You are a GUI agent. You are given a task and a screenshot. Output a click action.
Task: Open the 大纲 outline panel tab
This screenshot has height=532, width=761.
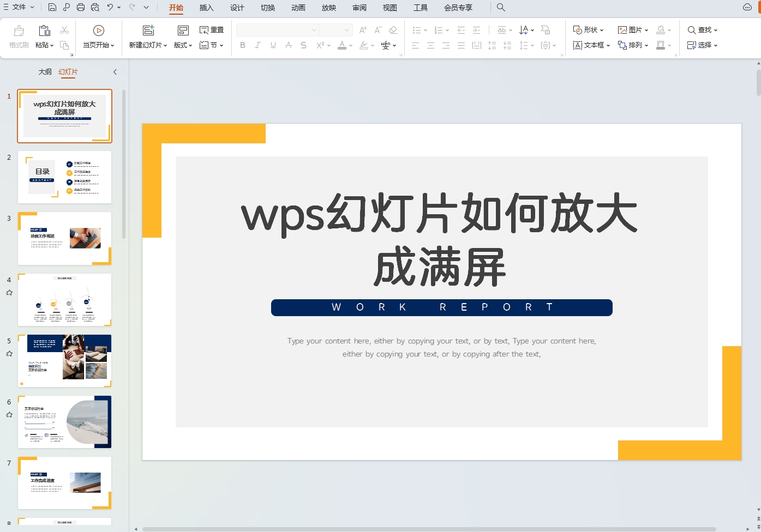44,71
